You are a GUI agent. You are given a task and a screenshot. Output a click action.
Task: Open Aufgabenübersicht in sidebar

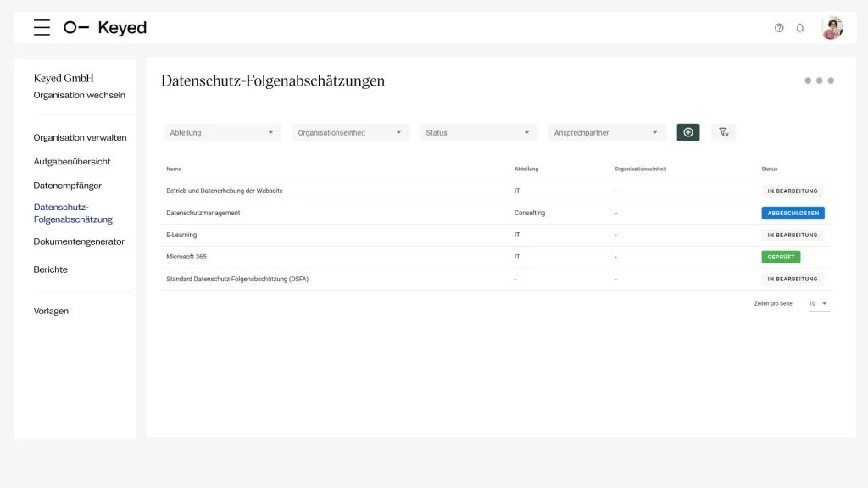[x=72, y=162]
